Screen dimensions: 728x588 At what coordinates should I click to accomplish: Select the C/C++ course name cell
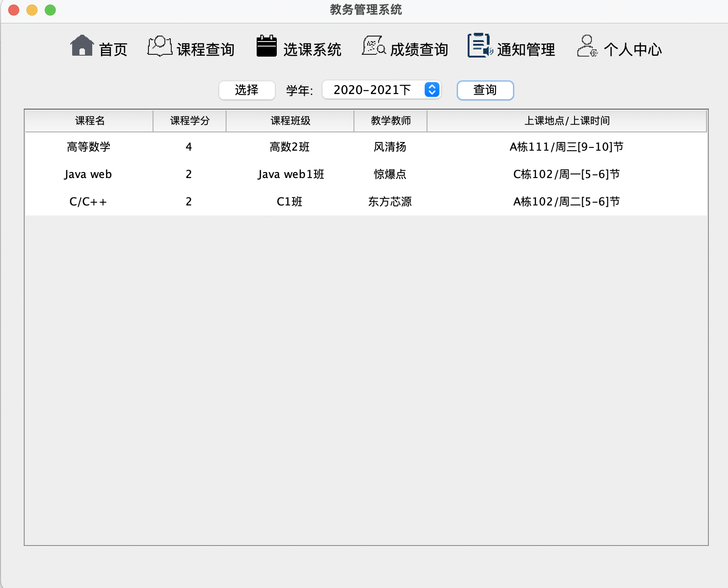(x=89, y=202)
